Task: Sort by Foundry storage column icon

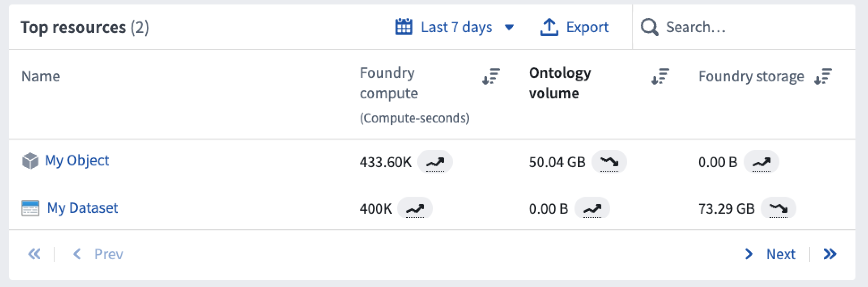Action: (823, 76)
